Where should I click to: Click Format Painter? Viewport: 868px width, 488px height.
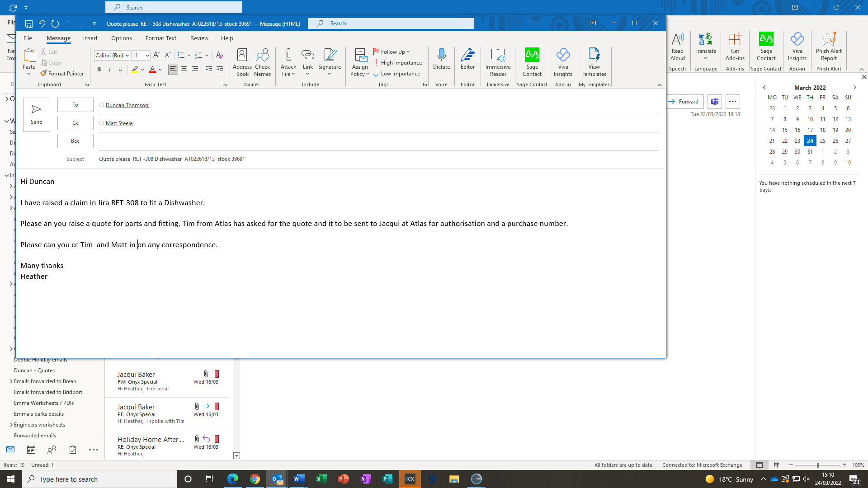[x=62, y=73]
